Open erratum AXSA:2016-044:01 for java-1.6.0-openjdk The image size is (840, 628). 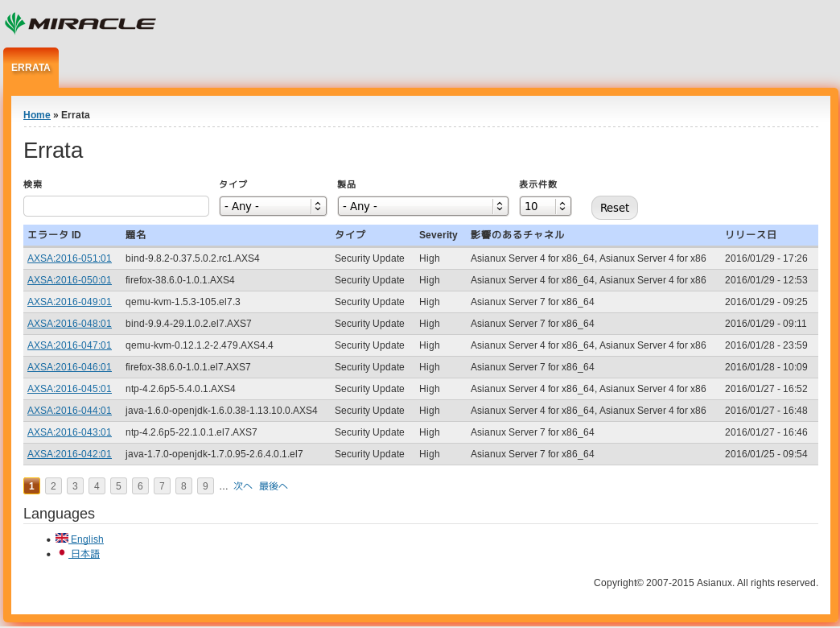[69, 411]
